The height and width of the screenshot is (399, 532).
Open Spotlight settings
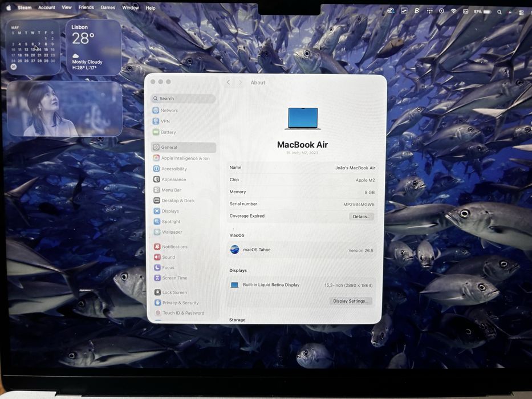[167, 222]
